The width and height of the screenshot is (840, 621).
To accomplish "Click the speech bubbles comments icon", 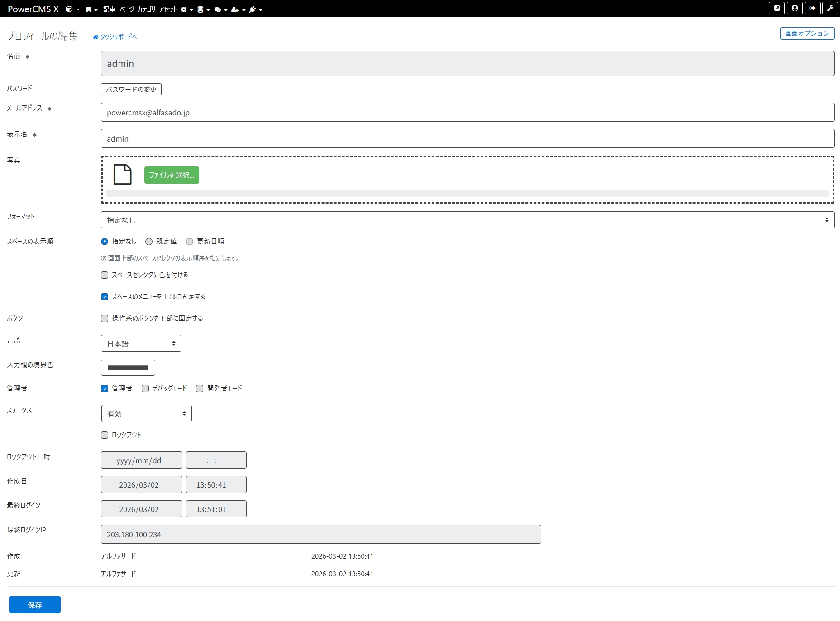I will [x=218, y=9].
